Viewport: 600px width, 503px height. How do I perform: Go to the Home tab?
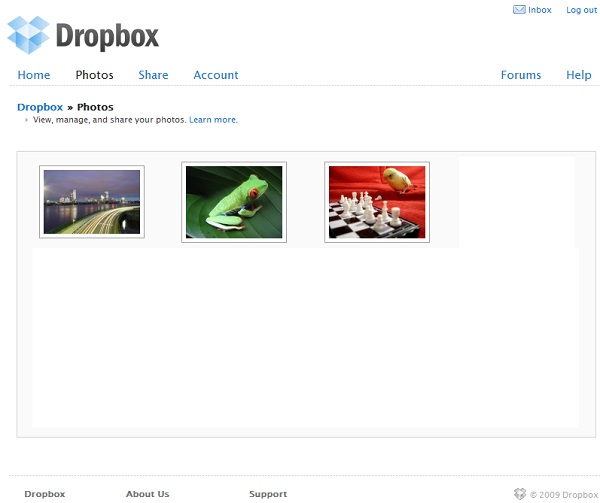(x=34, y=75)
